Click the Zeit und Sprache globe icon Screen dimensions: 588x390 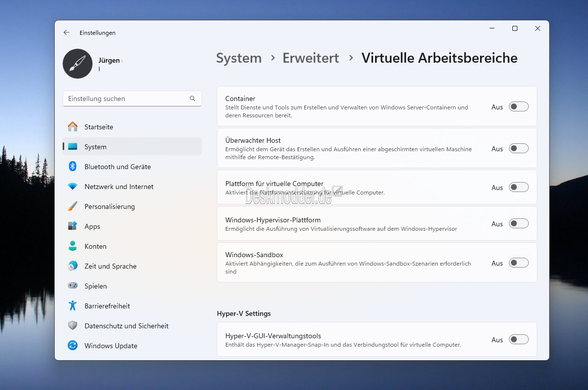coord(73,266)
